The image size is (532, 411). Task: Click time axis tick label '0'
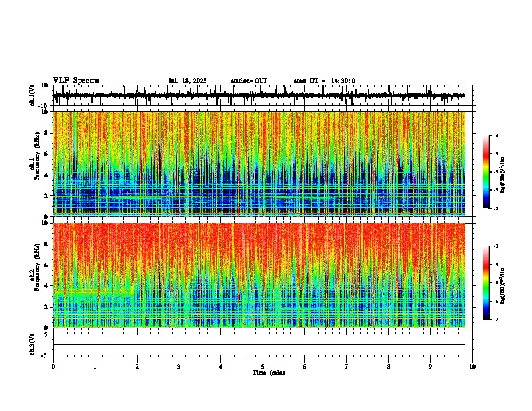click(x=53, y=367)
